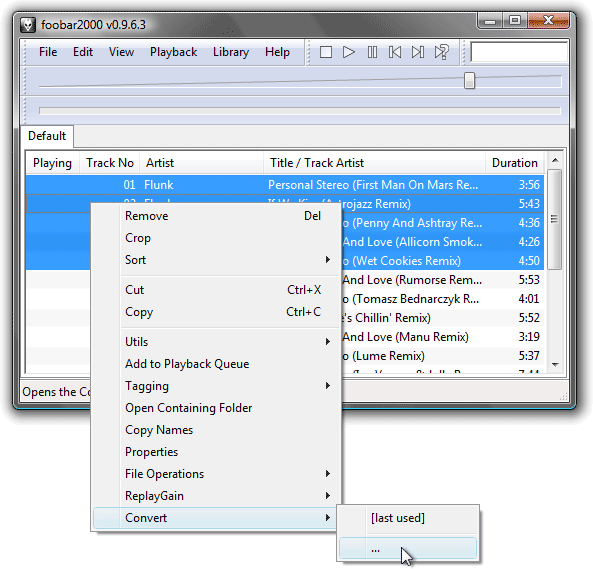Click the search input field in toolbar

coord(519,52)
